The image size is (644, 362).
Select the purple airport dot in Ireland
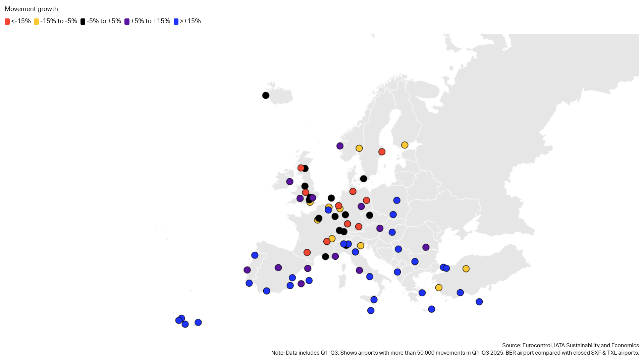pos(290,182)
